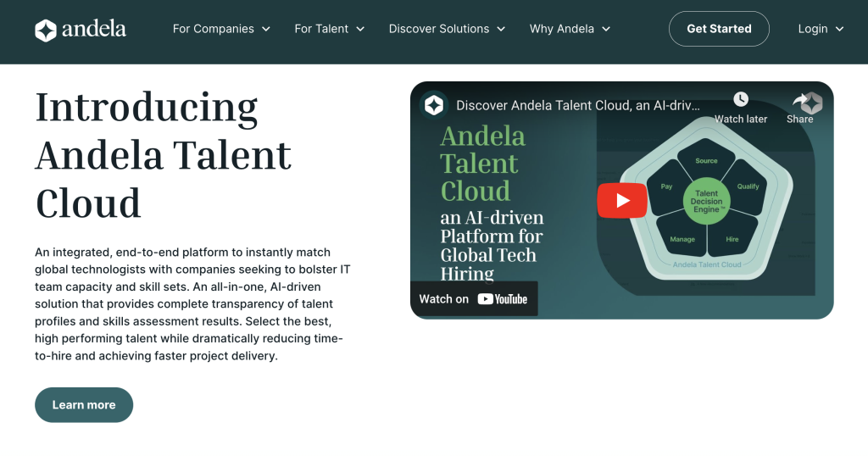Click the Source segment in video diagram
Screen dimensions: 868x456
(x=706, y=160)
